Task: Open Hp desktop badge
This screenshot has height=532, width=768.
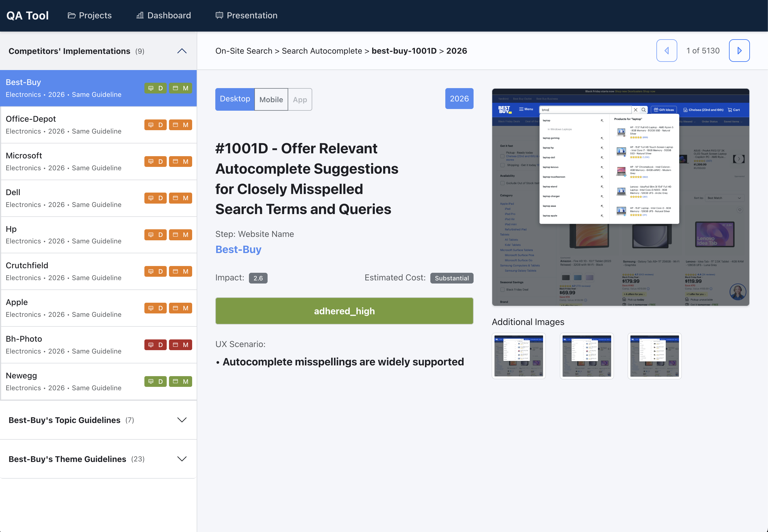Action: (x=155, y=235)
